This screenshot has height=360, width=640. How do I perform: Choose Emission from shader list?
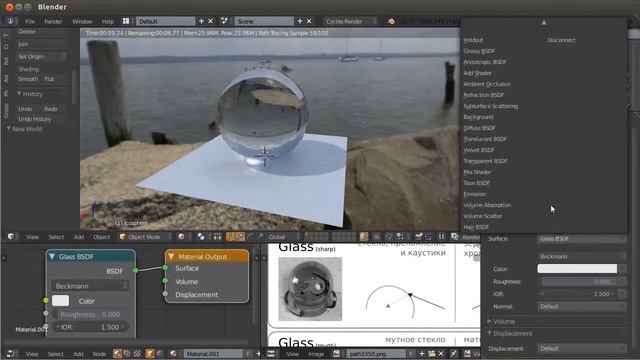[x=475, y=194]
